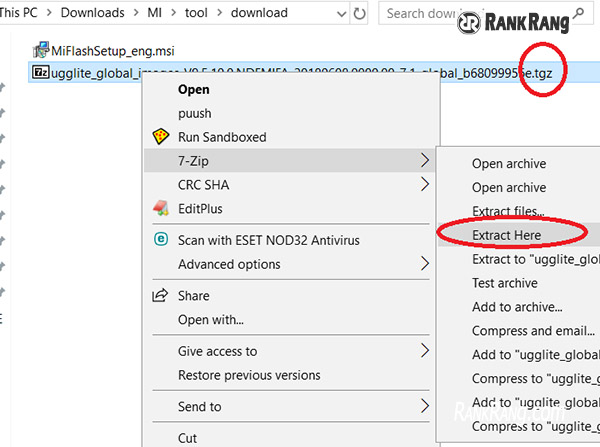
Task: Expand breadcrumb chevron after MI
Action: click(174, 13)
